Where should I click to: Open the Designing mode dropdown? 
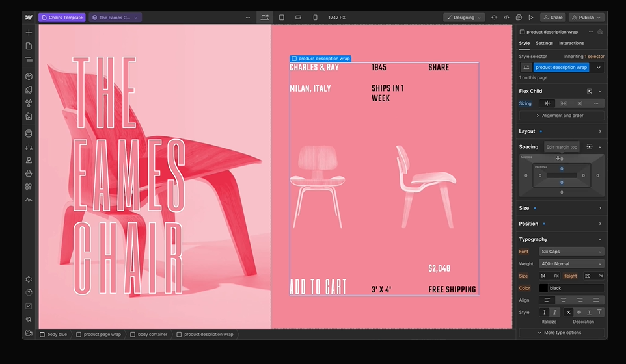[x=464, y=18]
